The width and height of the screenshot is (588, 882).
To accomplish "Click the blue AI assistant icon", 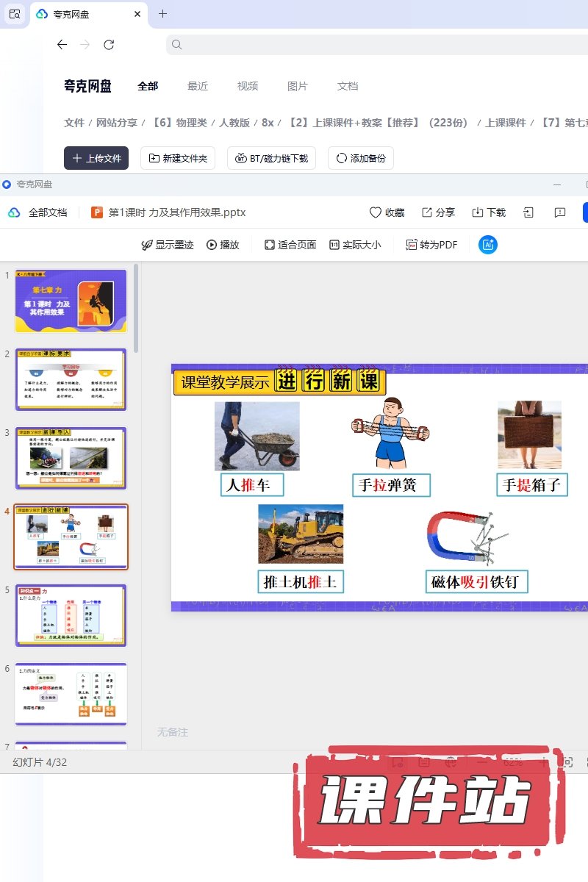I will [x=488, y=245].
